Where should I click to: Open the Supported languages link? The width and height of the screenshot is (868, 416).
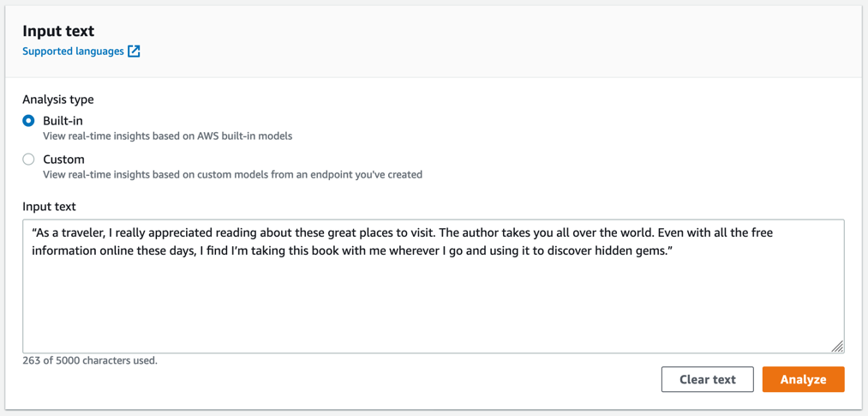pos(73,51)
